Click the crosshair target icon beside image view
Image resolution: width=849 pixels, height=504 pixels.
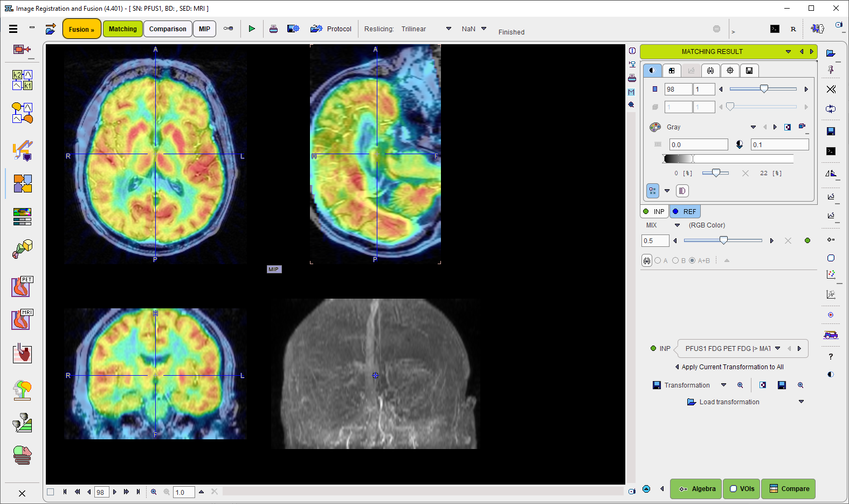coord(631,105)
